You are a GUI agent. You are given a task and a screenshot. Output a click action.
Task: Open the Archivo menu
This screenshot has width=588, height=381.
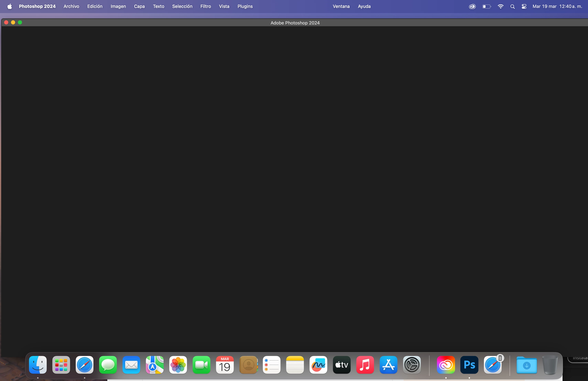click(71, 6)
